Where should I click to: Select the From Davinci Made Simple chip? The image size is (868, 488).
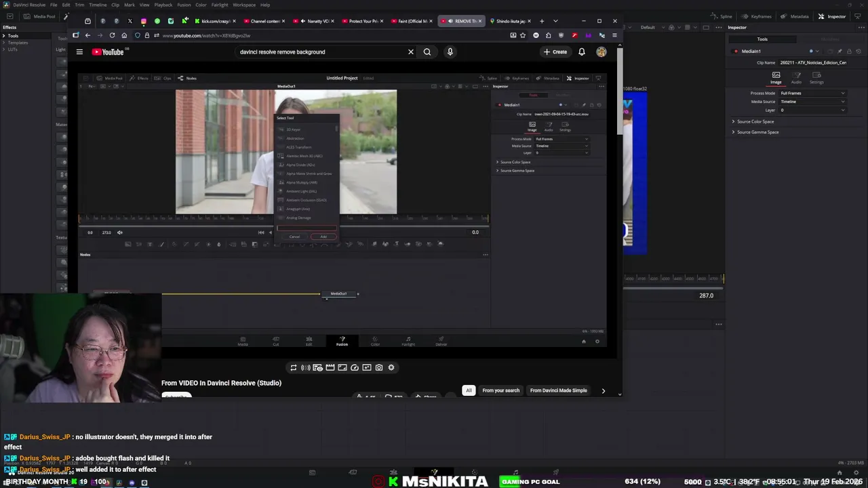[559, 390]
